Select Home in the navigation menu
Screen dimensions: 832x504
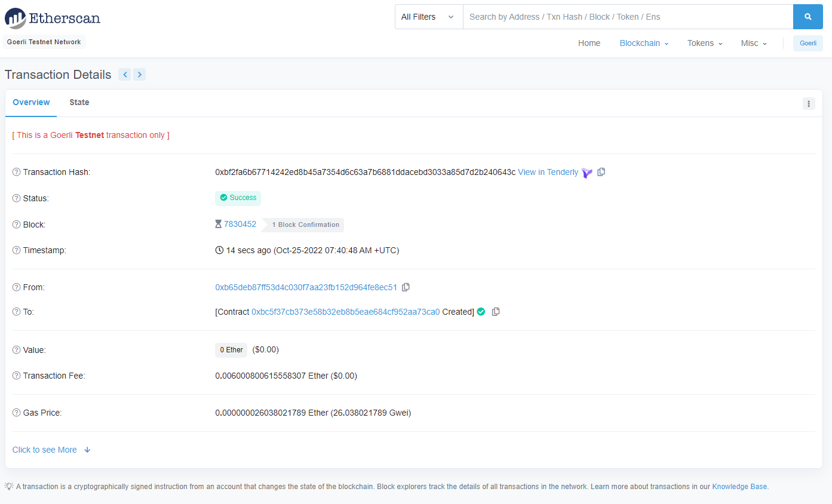coord(589,43)
